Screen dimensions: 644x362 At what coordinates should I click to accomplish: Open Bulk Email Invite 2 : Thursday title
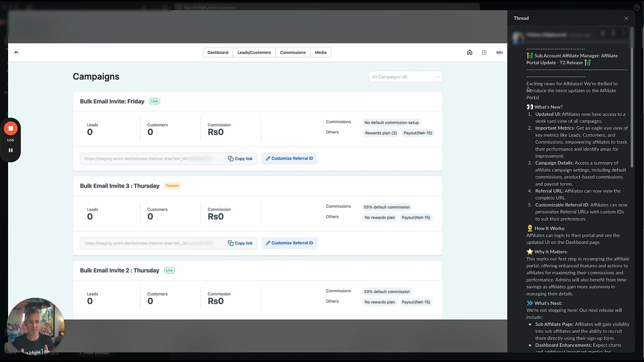pos(120,270)
